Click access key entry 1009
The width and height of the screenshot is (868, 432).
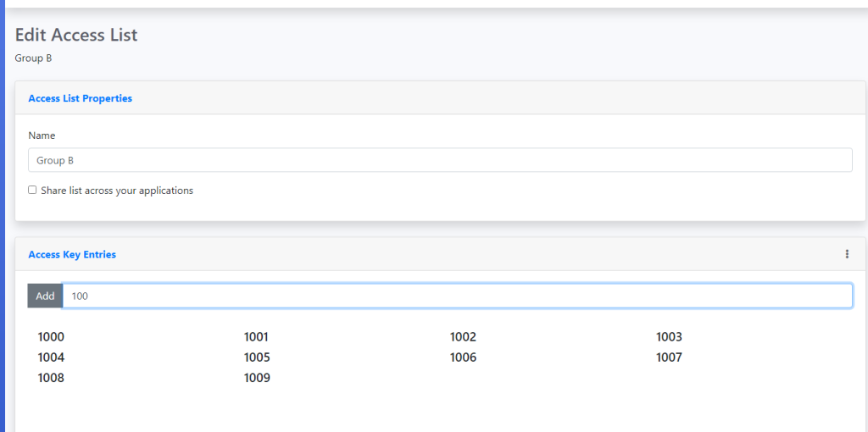click(257, 378)
